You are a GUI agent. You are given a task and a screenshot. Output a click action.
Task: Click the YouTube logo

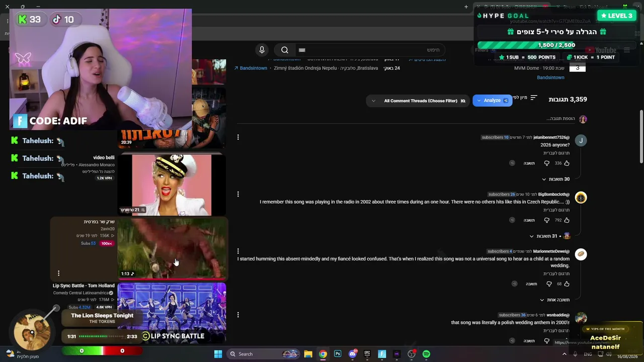pos(601,50)
